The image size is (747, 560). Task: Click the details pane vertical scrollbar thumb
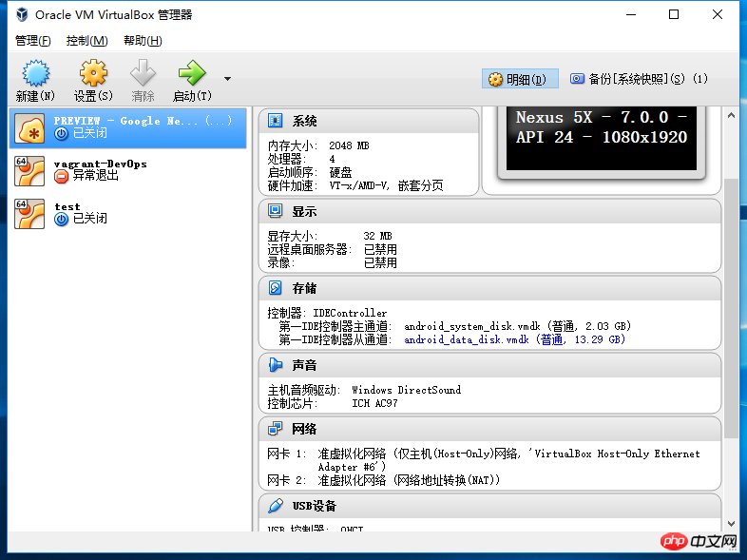click(731, 308)
